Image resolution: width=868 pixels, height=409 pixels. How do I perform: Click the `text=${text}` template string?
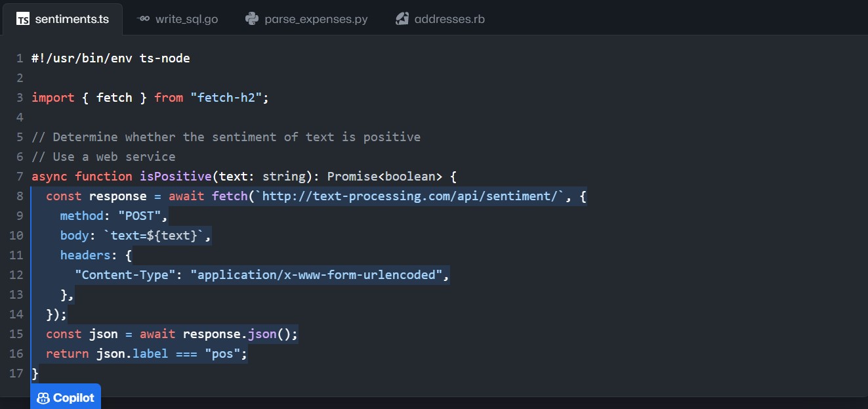coord(154,236)
